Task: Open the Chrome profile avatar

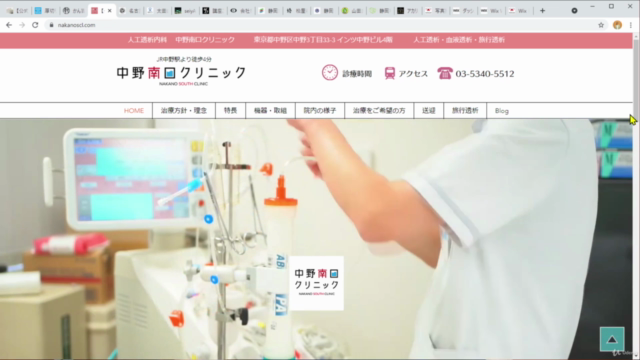Action: point(617,25)
